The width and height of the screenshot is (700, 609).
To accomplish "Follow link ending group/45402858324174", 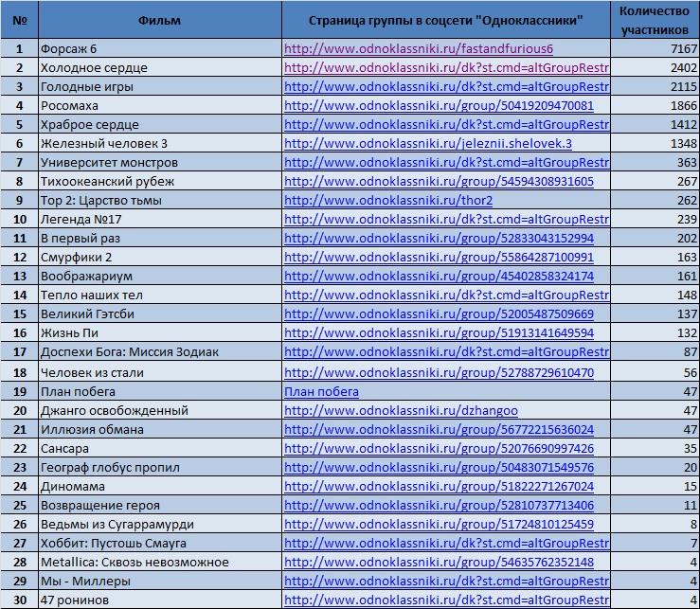I will (x=439, y=277).
